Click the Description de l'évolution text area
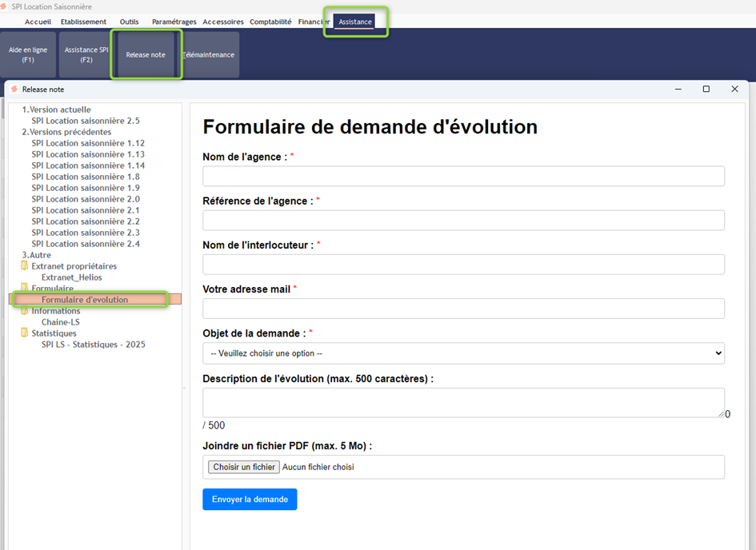756x550 pixels. [x=463, y=403]
